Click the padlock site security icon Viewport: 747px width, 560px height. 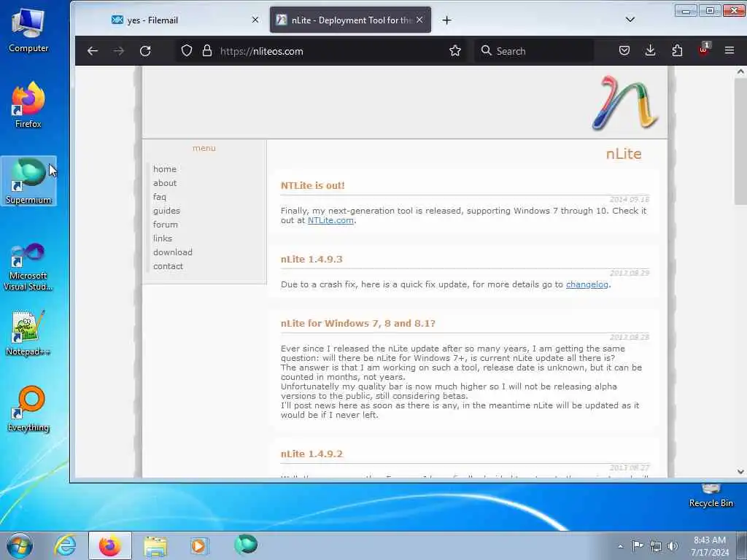[x=206, y=51]
